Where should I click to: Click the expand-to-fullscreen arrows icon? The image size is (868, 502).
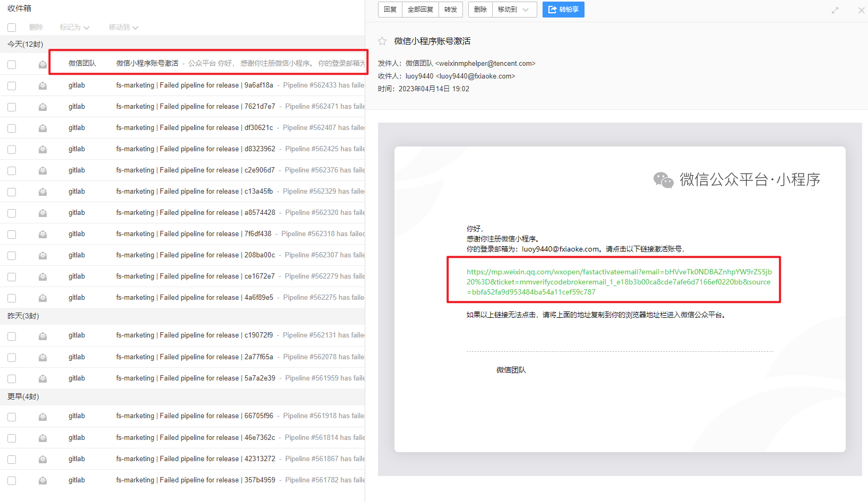[835, 10]
